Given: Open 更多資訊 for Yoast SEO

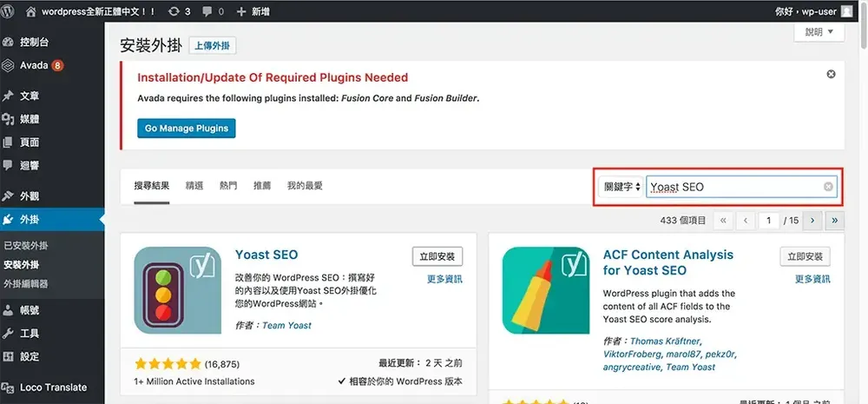Looking at the screenshot, I should pyautogui.click(x=444, y=279).
